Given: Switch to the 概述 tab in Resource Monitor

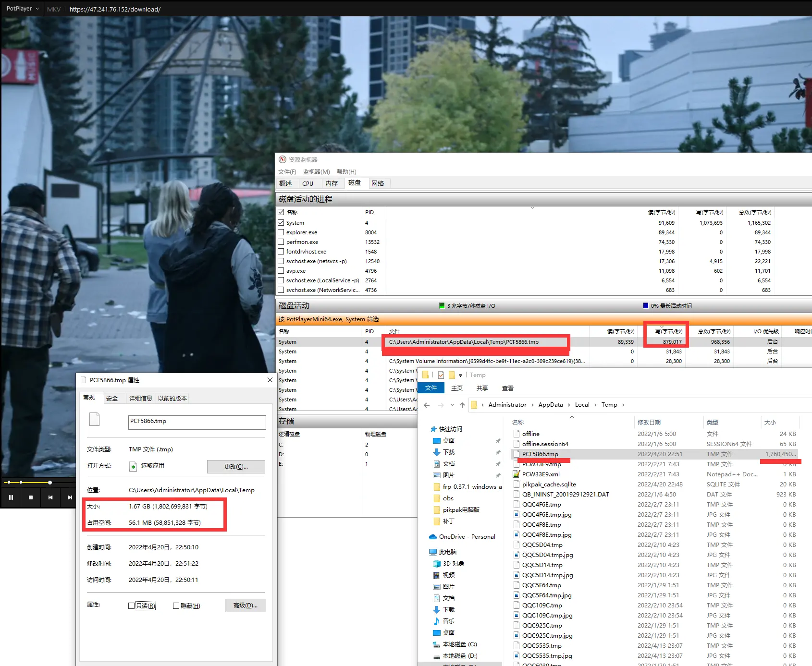Looking at the screenshot, I should [x=286, y=183].
